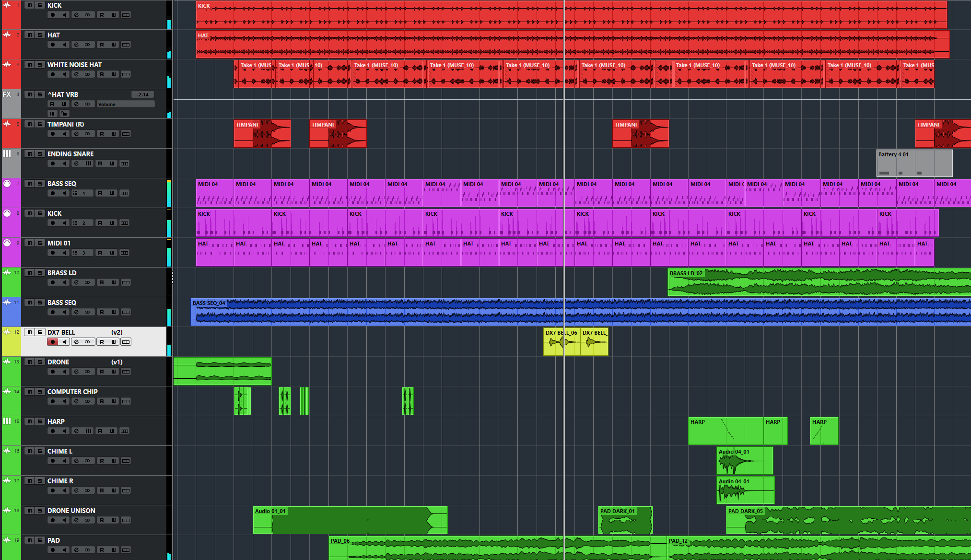Open instrument editor on ENDING SNARE track
Screen dimensions: 971x560
(x=88, y=163)
